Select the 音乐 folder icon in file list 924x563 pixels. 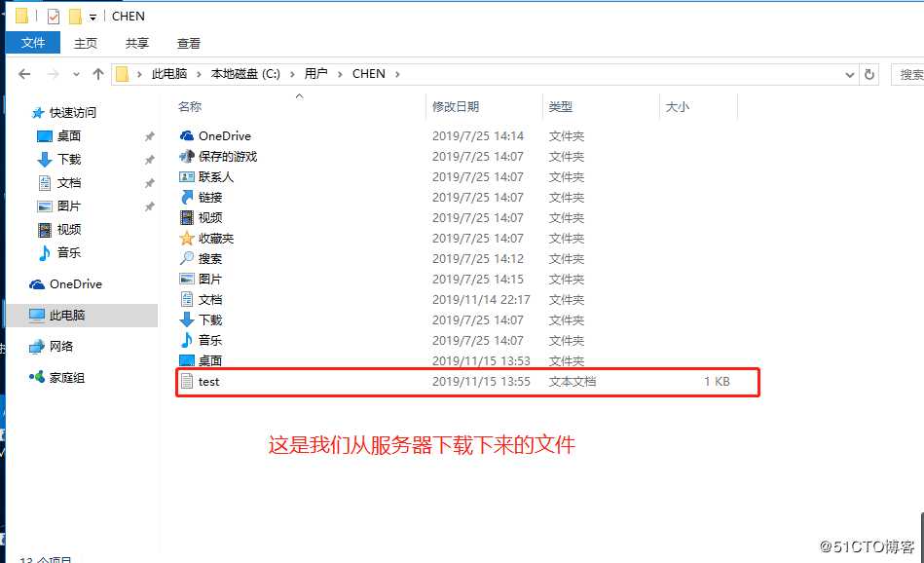(187, 340)
